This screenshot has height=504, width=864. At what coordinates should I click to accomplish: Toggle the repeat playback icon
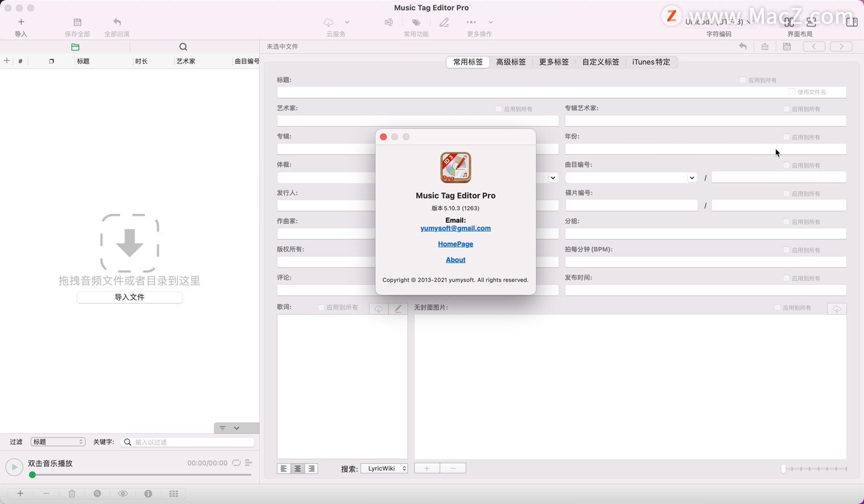[236, 463]
